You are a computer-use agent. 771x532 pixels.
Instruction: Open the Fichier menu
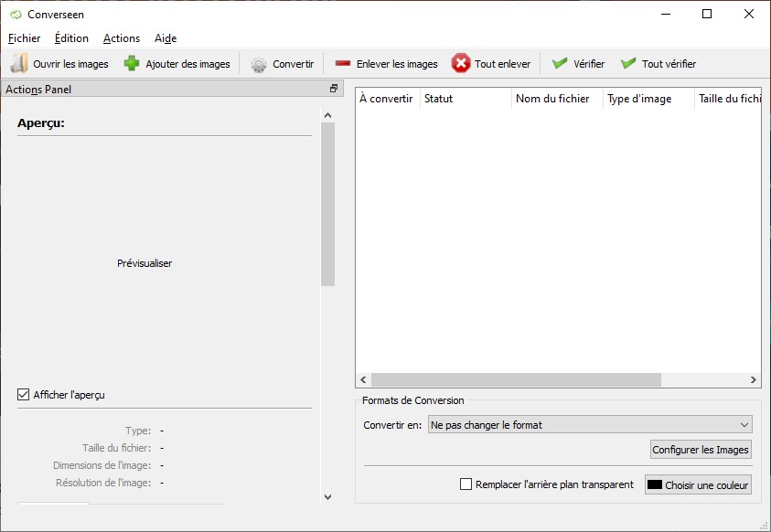coord(25,38)
